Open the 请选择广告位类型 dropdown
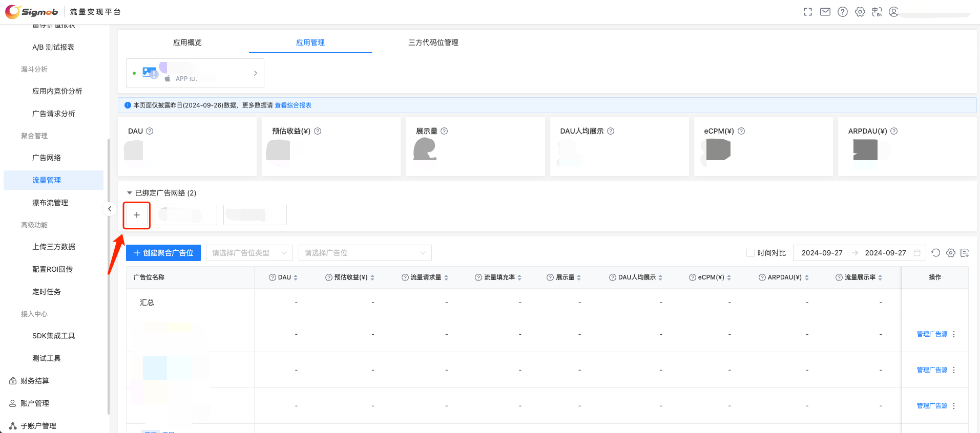This screenshot has width=980, height=433. 249,253
